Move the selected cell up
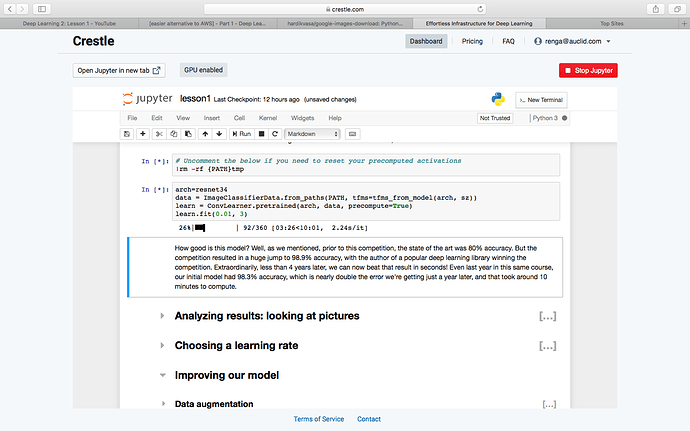This screenshot has height=431, width=690. 204,133
